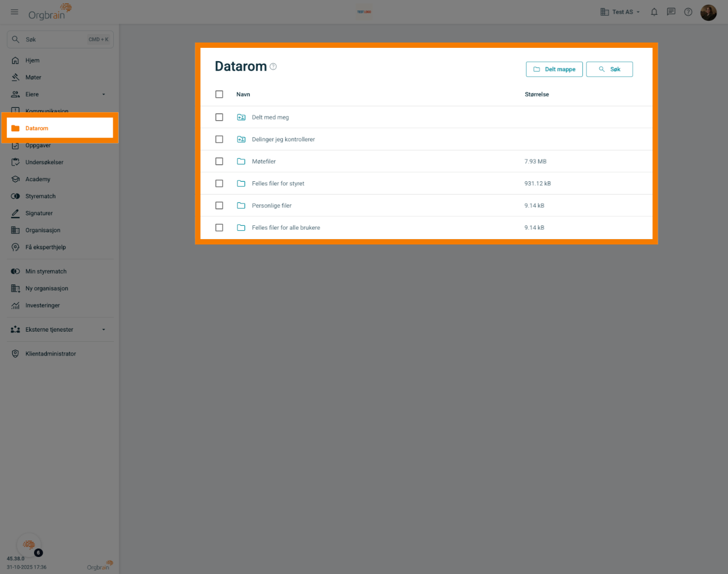Click the Få eksperthjelp icon
The image size is (728, 574).
coord(15,247)
